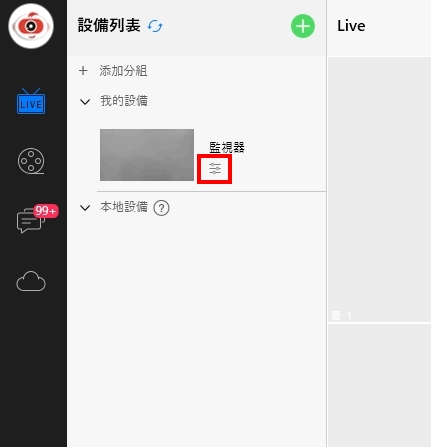Click the 設備列表 panel heading
The image size is (431, 447).
click(x=109, y=26)
